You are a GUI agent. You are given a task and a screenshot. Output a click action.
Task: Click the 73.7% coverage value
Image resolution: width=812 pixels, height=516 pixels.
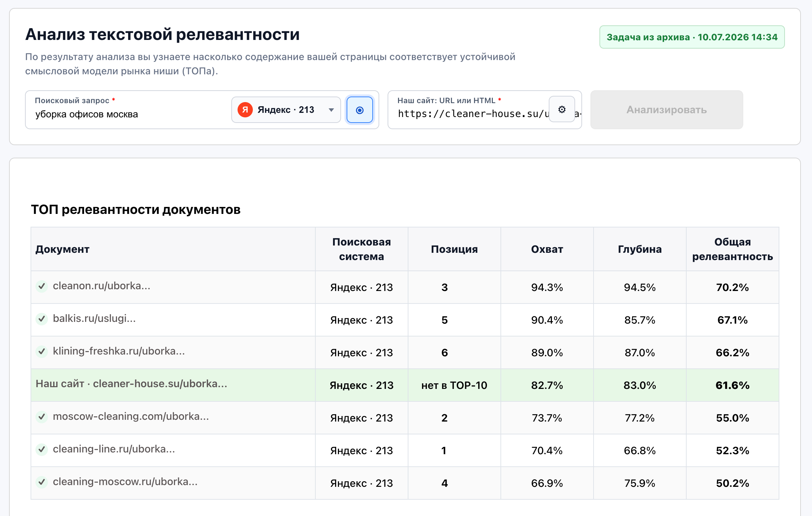[x=547, y=418]
